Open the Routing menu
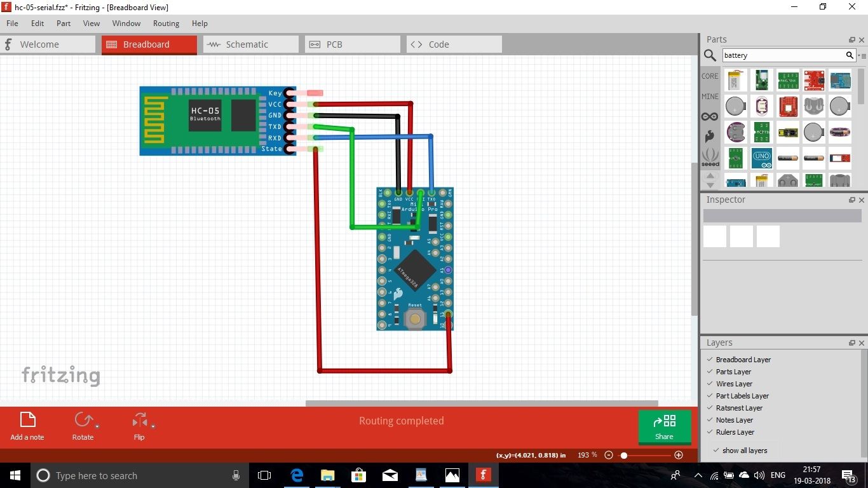The width and height of the screenshot is (868, 488). (166, 24)
